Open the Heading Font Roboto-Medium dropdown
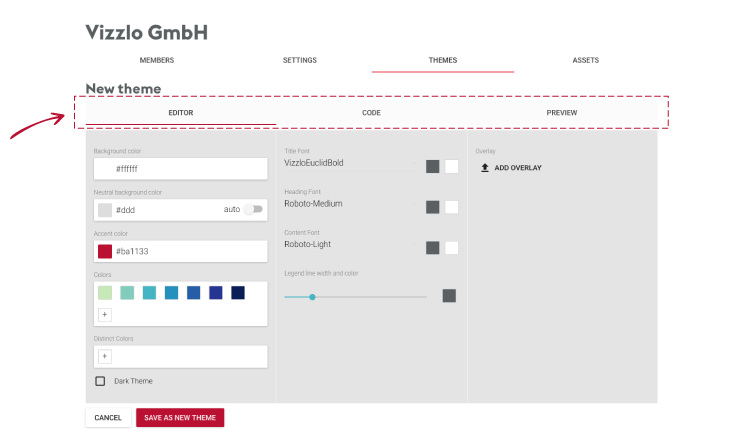740x442 pixels. pyautogui.click(x=352, y=204)
